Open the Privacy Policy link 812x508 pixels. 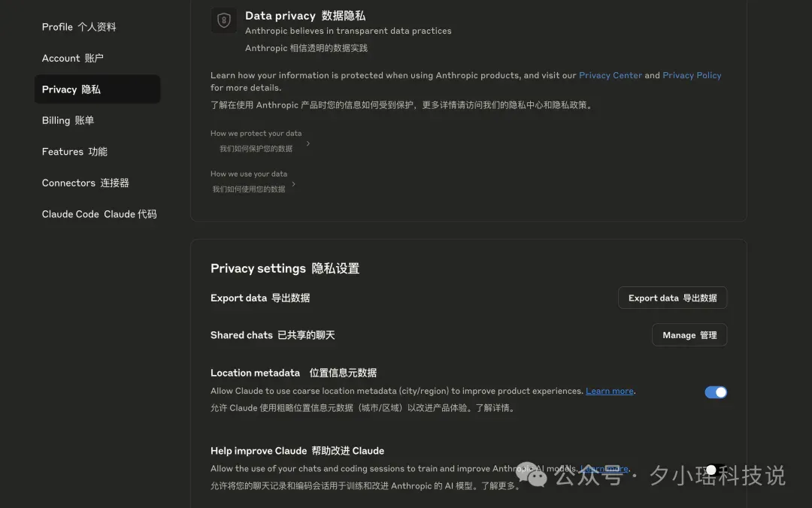pos(692,75)
